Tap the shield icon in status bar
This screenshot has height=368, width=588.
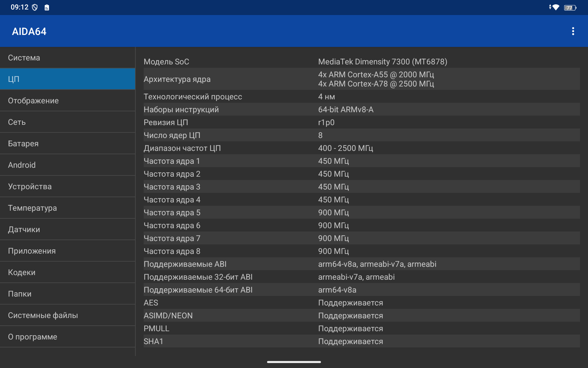point(35,7)
